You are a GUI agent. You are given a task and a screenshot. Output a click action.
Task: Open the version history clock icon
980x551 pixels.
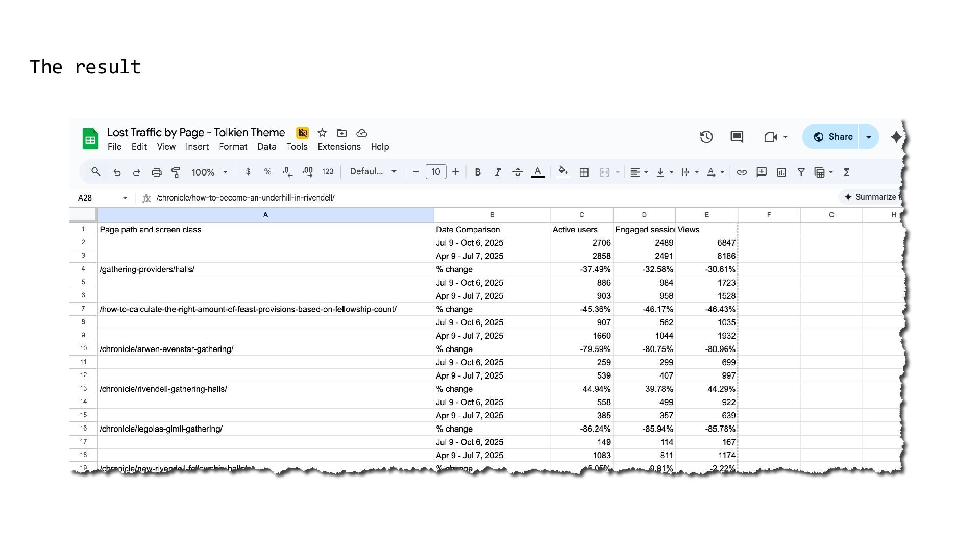[x=706, y=137]
